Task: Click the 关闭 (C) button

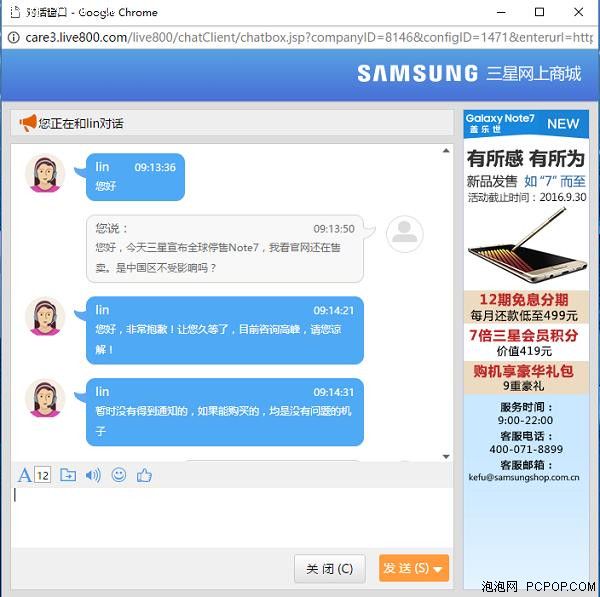Action: tap(329, 569)
